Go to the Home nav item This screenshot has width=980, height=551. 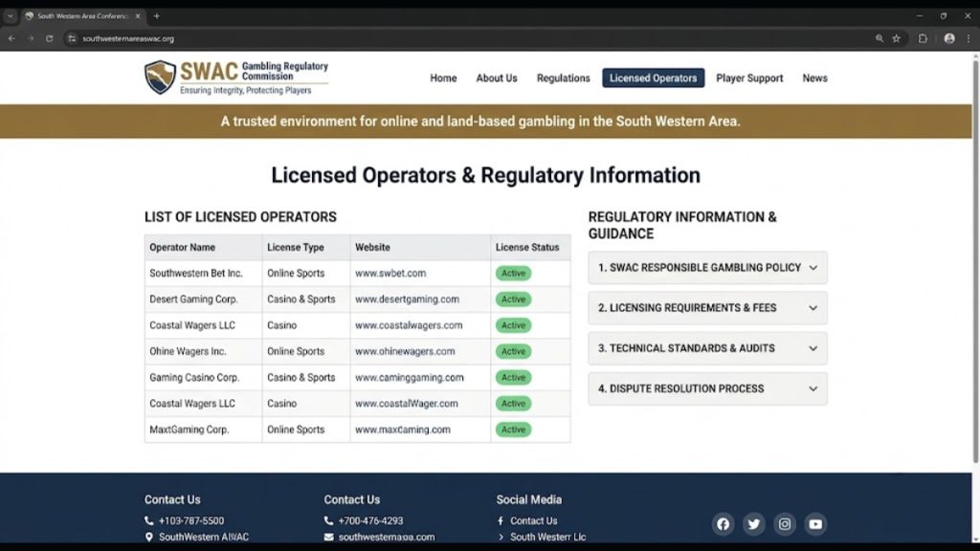443,78
